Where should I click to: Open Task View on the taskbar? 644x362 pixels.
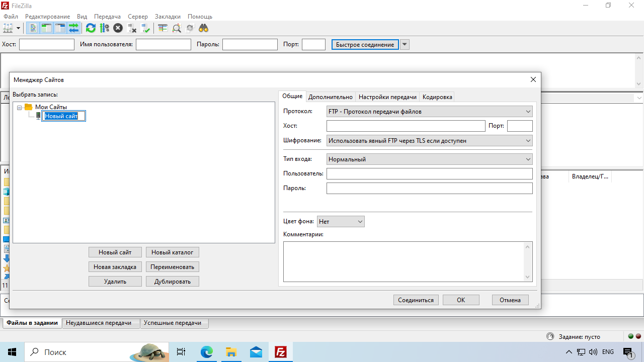181,352
